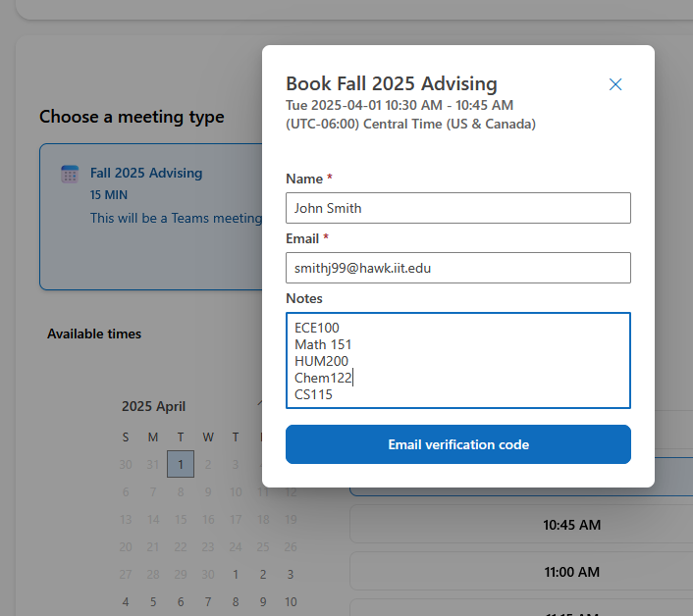Select date 6 in the bottom calendar row
693x616 pixels.
[x=181, y=602]
